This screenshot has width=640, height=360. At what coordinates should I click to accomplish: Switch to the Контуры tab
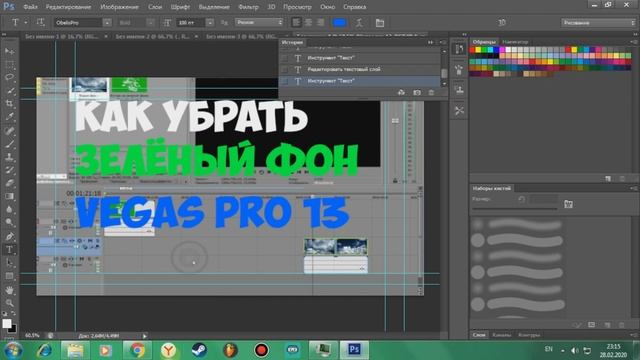529,335
